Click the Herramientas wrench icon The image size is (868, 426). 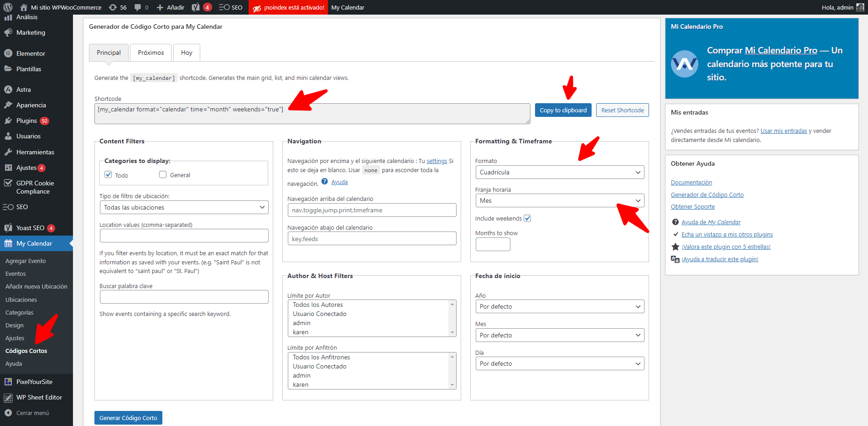tap(8, 152)
